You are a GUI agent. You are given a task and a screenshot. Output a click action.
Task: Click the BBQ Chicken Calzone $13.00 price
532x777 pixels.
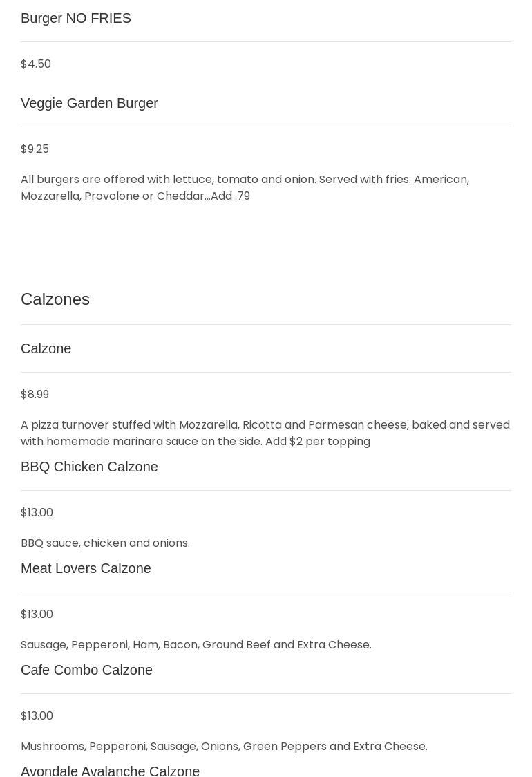(37, 512)
